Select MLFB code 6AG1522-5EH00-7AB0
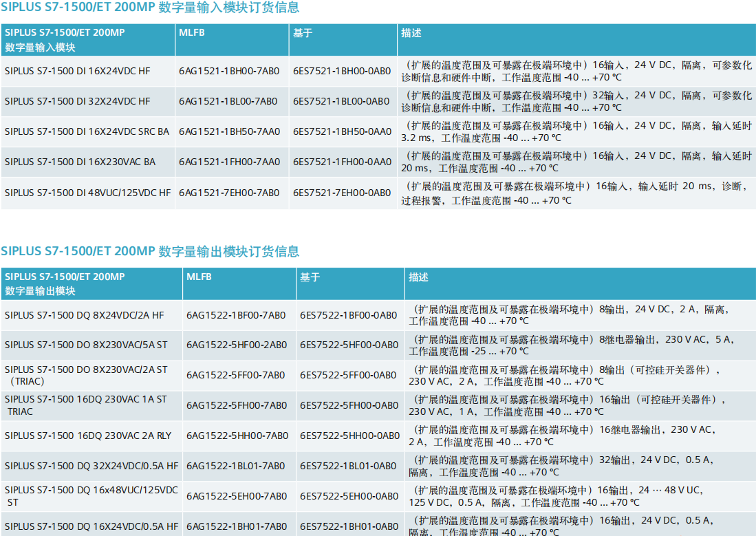 tap(237, 496)
